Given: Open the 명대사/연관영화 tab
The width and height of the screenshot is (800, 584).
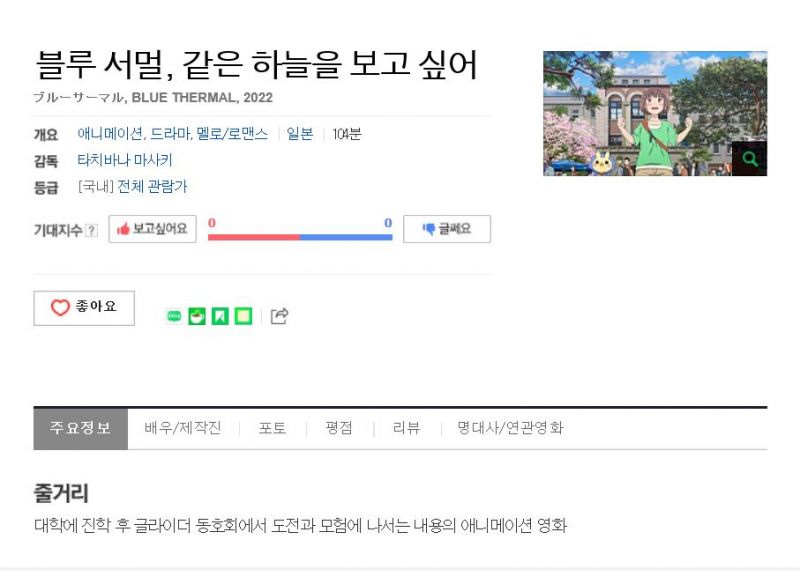Looking at the screenshot, I should 510,428.
